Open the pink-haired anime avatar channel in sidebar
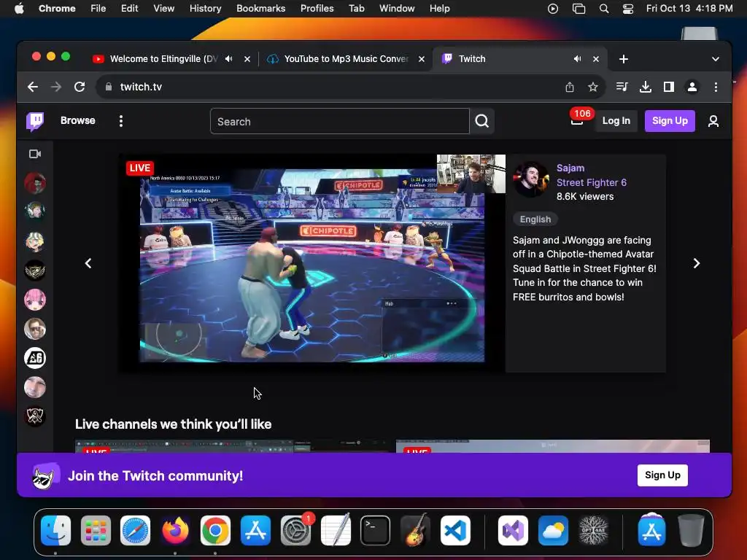This screenshot has width=747, height=560. (35, 300)
